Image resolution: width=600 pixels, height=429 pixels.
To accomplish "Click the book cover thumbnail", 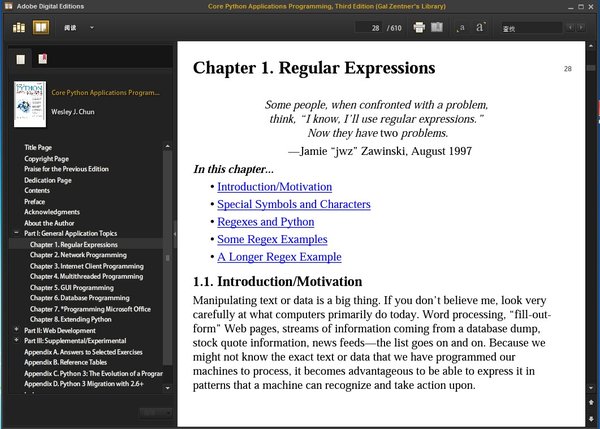I will tap(29, 102).
